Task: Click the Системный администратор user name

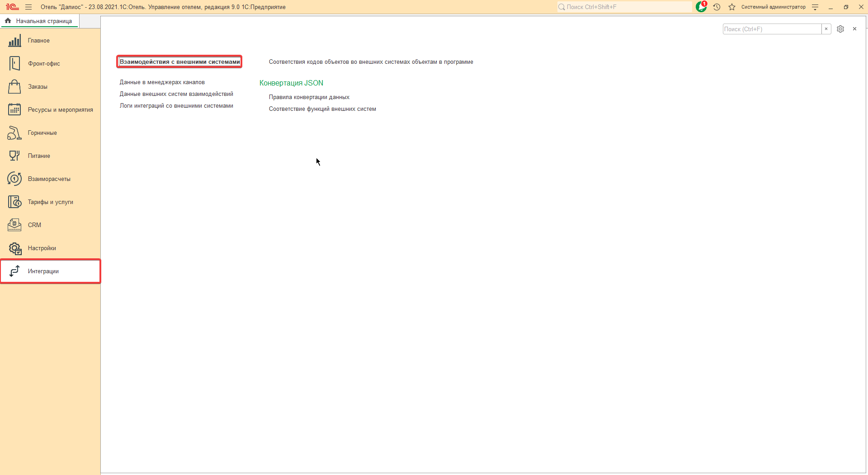Action: pyautogui.click(x=774, y=7)
